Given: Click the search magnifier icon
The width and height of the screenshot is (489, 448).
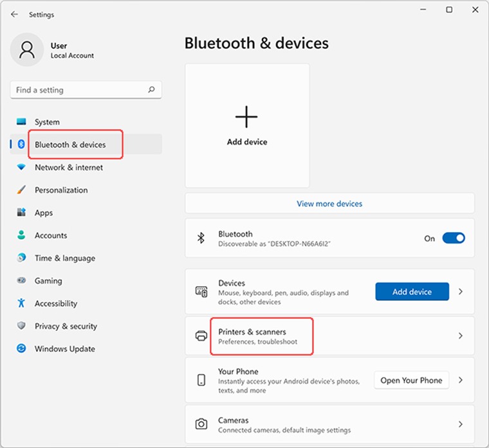Looking at the screenshot, I should (x=151, y=90).
